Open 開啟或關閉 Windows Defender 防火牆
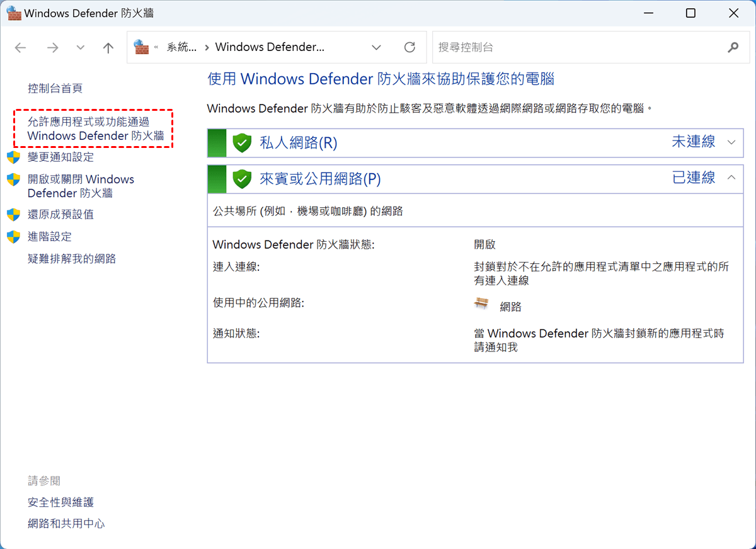The height and width of the screenshot is (549, 756). (81, 186)
